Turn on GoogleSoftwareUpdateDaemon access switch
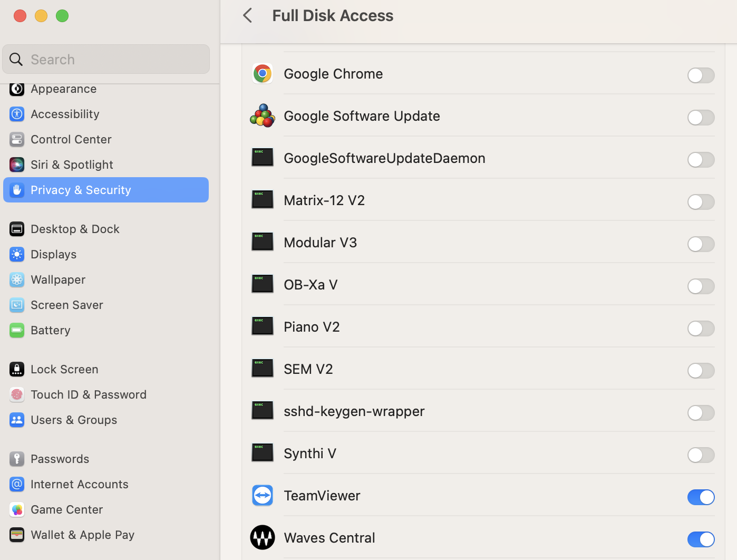The width and height of the screenshot is (737, 560). pos(701,160)
